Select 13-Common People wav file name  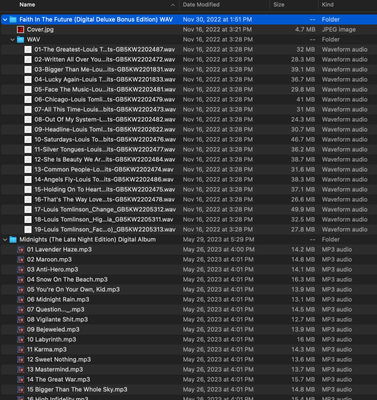tap(104, 170)
